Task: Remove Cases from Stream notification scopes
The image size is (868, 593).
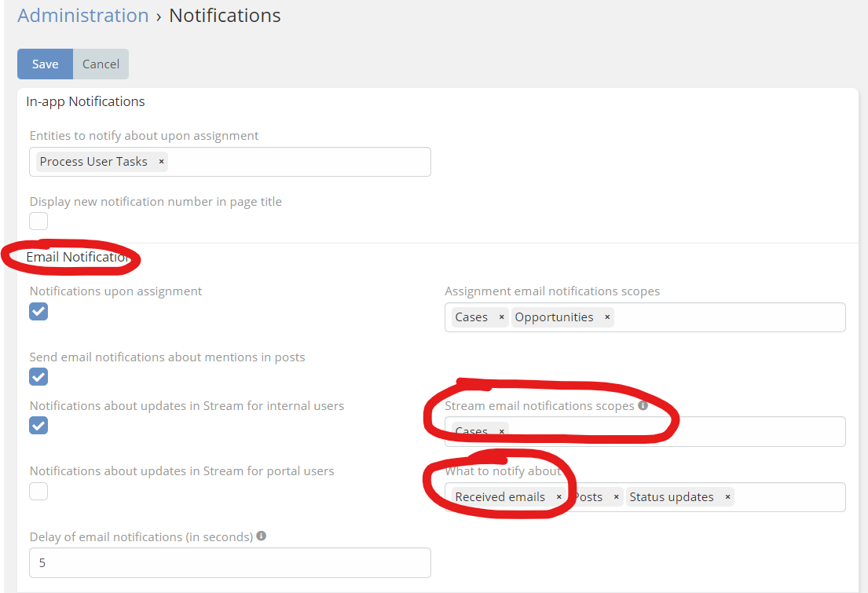Action: tap(501, 431)
